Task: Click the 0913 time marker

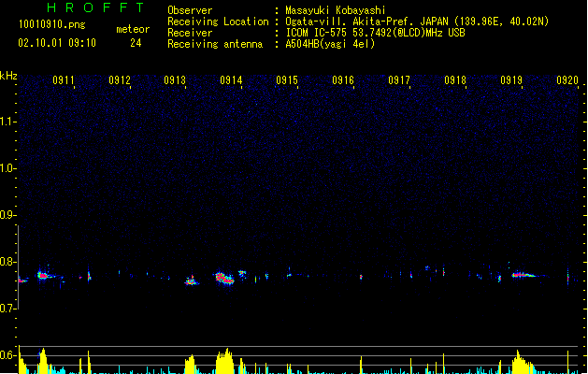Action: pos(175,80)
